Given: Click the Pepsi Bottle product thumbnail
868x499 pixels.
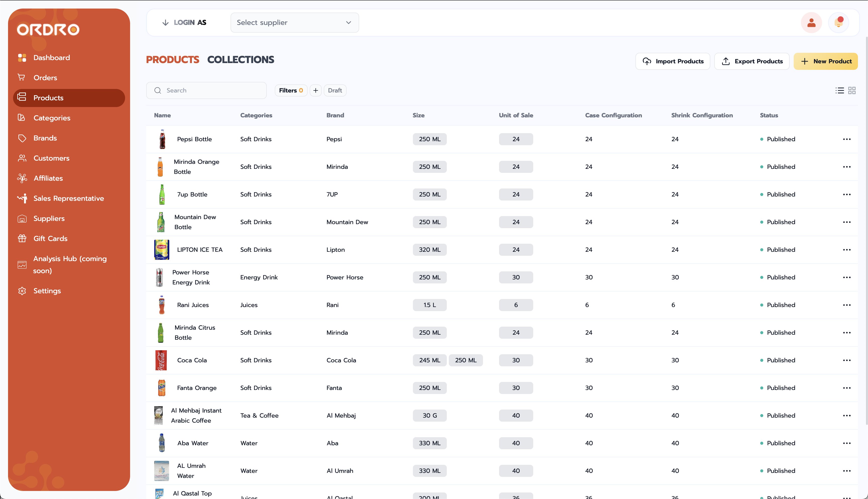Looking at the screenshot, I should [x=162, y=139].
